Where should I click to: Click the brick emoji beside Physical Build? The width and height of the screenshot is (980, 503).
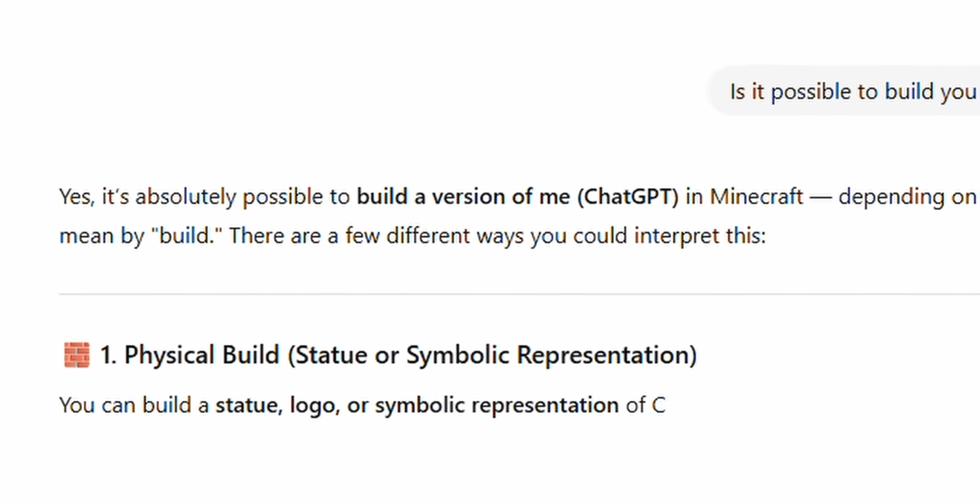[x=76, y=355]
